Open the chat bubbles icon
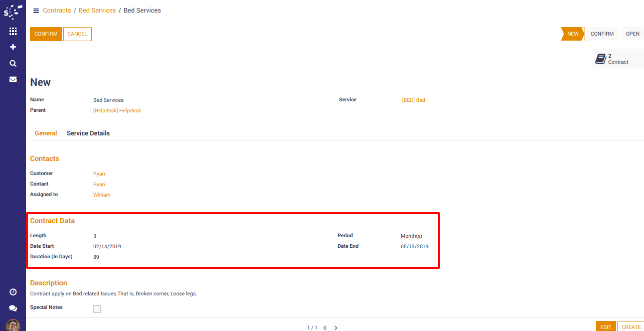 coord(13,308)
